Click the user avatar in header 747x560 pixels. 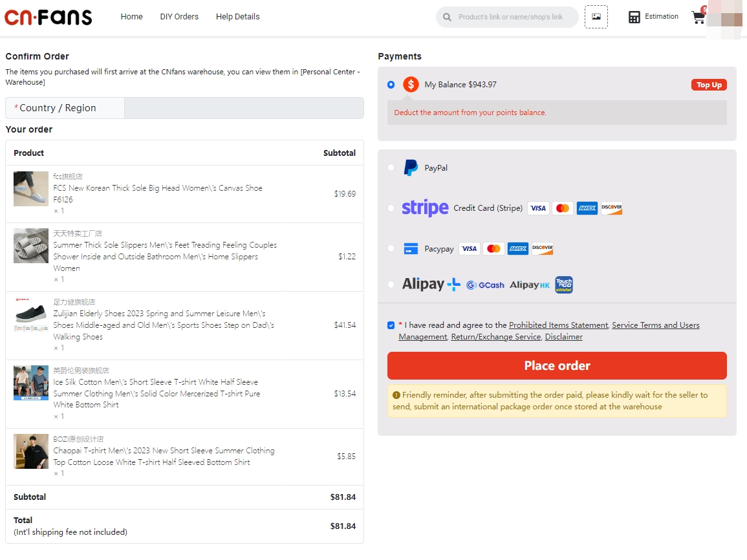(724, 19)
